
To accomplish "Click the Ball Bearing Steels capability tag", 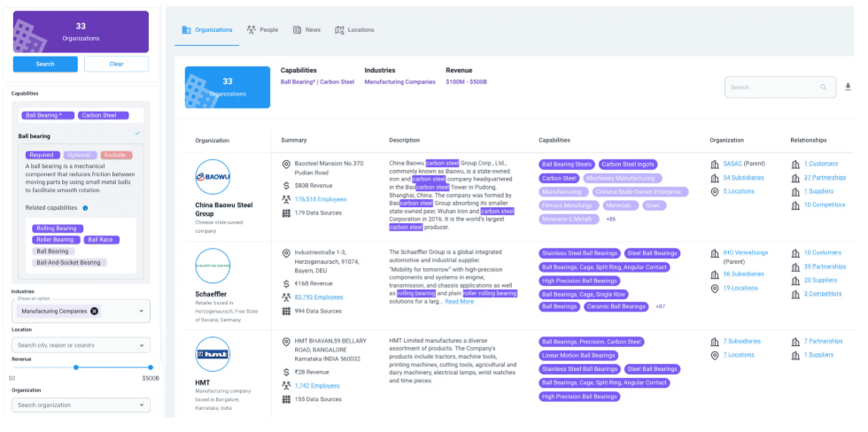I will [x=567, y=165].
